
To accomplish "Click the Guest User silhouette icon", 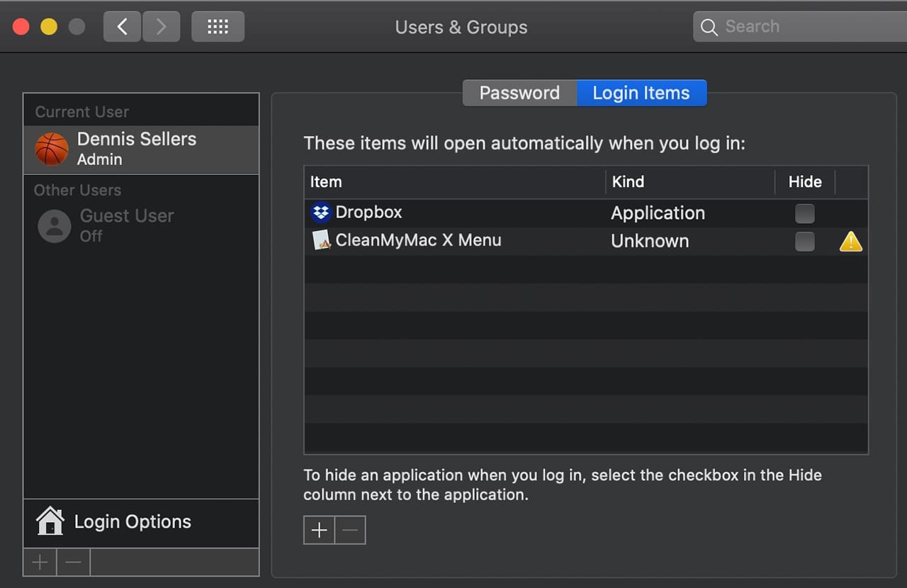I will coord(55,226).
